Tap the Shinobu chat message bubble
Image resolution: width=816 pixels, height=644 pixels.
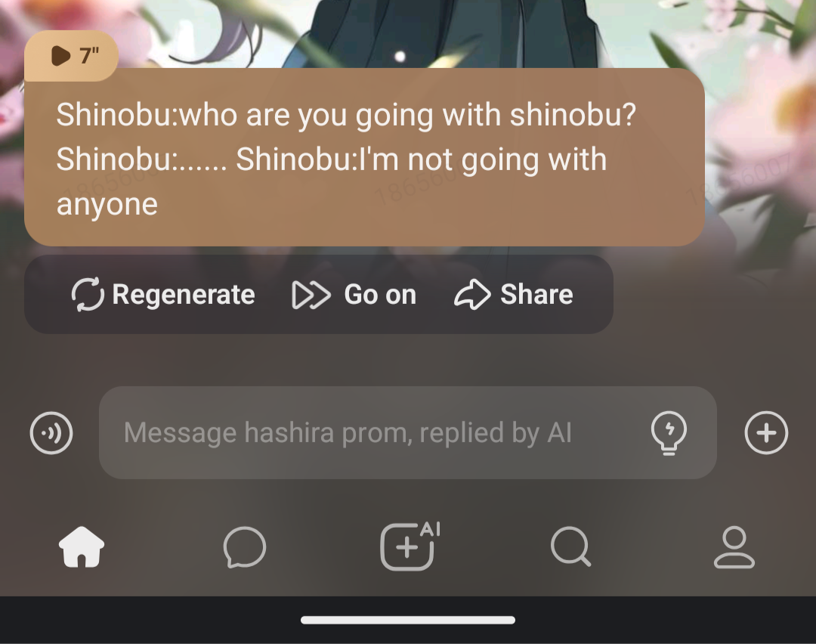click(364, 157)
